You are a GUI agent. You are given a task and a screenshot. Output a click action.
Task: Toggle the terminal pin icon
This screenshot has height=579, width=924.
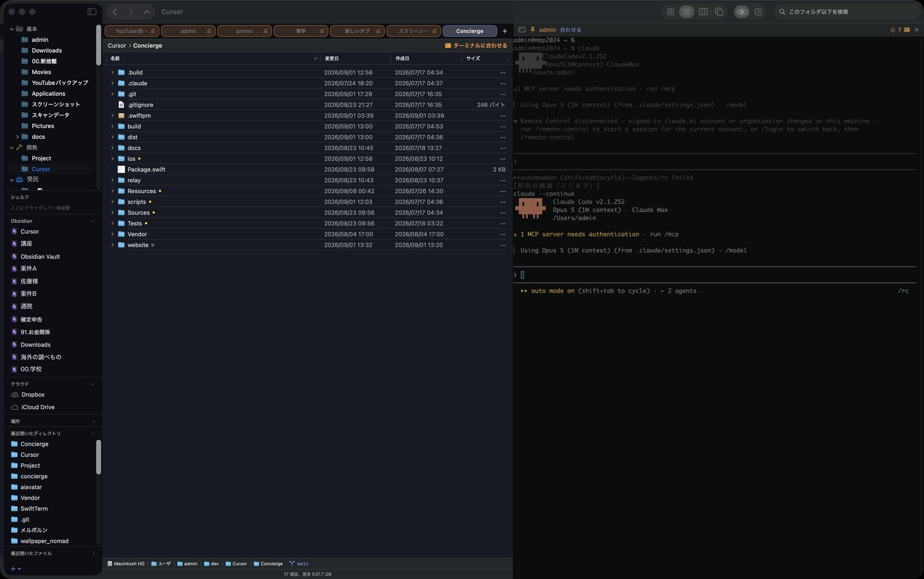(x=532, y=29)
